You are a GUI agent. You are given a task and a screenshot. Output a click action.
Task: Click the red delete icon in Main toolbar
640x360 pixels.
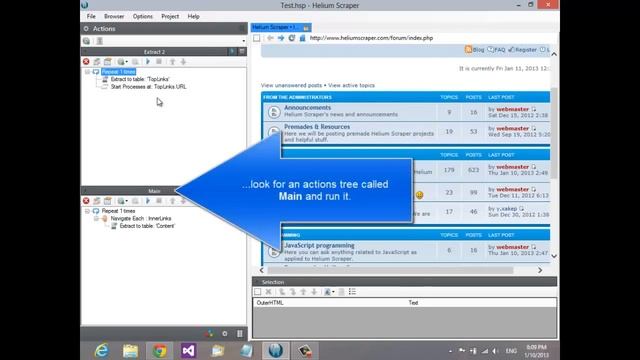click(86, 201)
